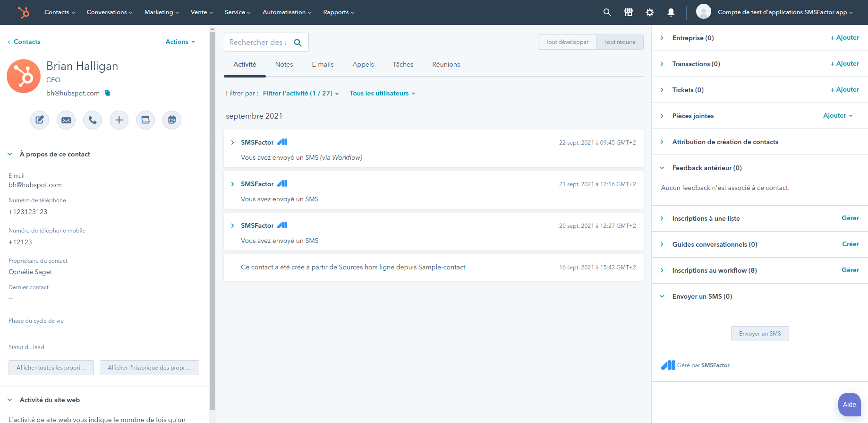Expand Guides conversationnels (0) panel

pyautogui.click(x=662, y=244)
